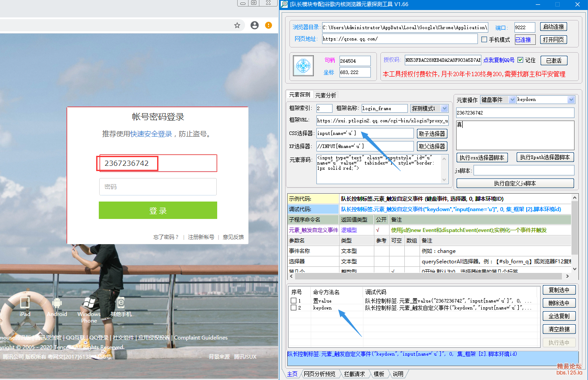Click the 元素_触发自定义事件 command name cell
This screenshot has height=380, width=588.
point(313,230)
